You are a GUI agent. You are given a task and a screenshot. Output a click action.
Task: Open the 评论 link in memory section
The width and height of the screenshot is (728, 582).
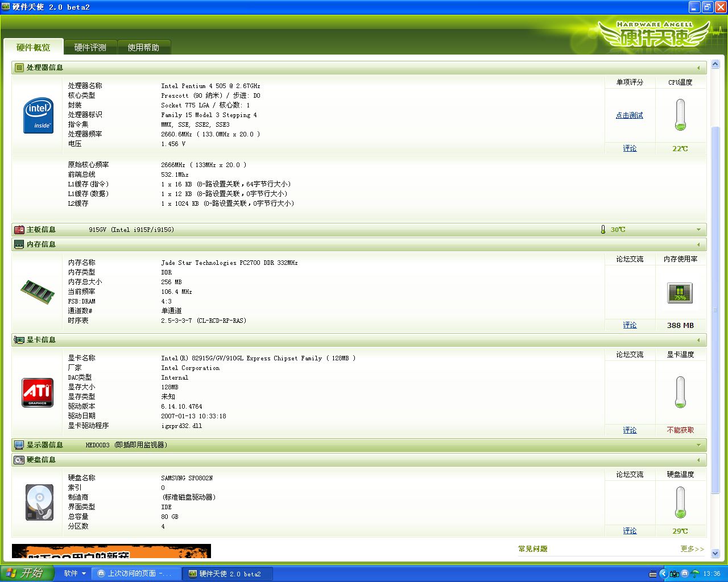click(x=630, y=325)
